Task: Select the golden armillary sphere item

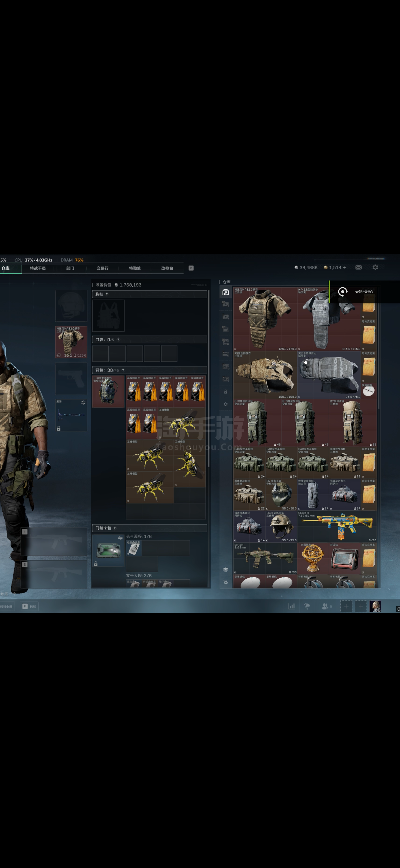Action: coord(313,558)
